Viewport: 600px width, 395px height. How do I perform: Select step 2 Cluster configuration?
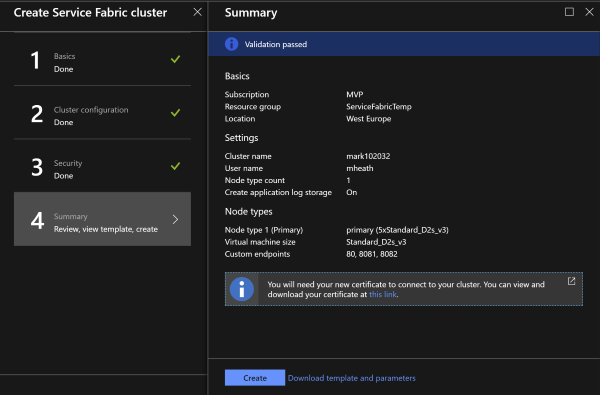pyautogui.click(x=102, y=113)
